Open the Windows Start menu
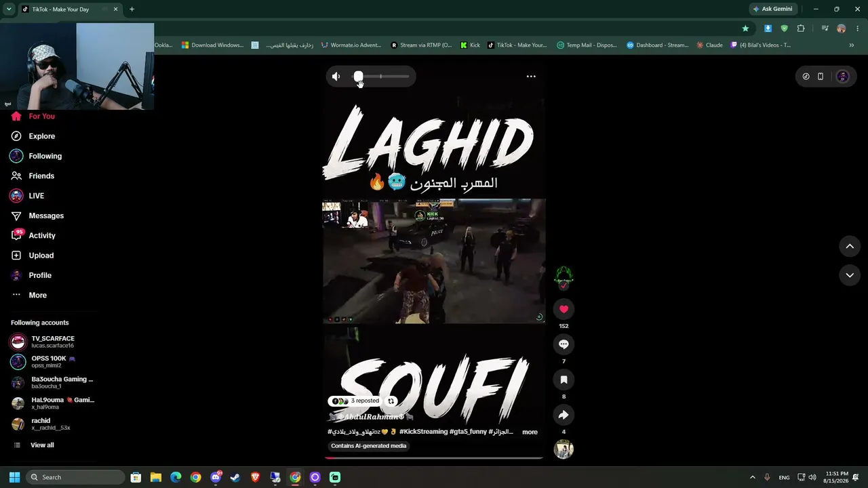This screenshot has width=868, height=488. click(x=14, y=477)
